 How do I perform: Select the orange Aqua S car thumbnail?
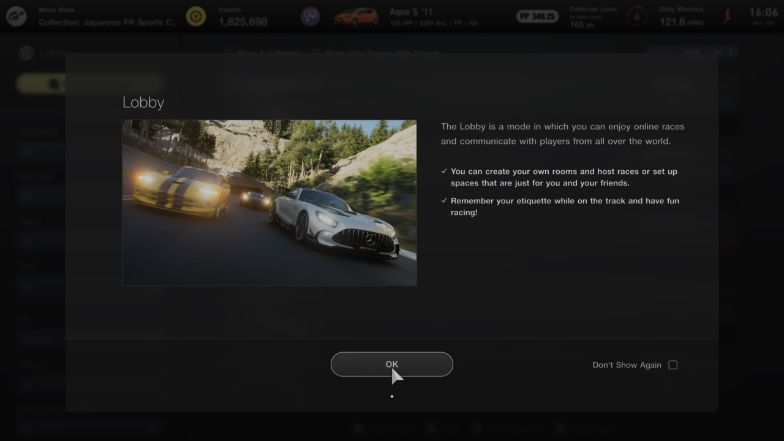click(356, 16)
